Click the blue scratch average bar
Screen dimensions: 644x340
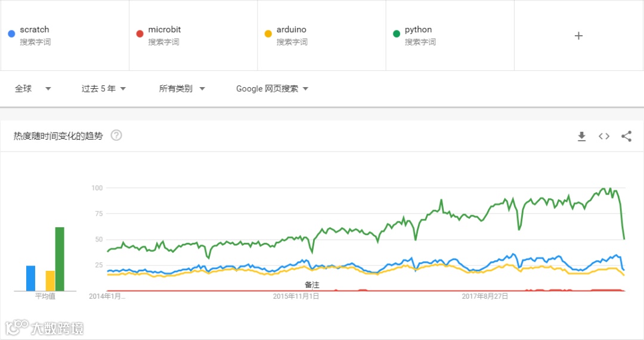31,278
